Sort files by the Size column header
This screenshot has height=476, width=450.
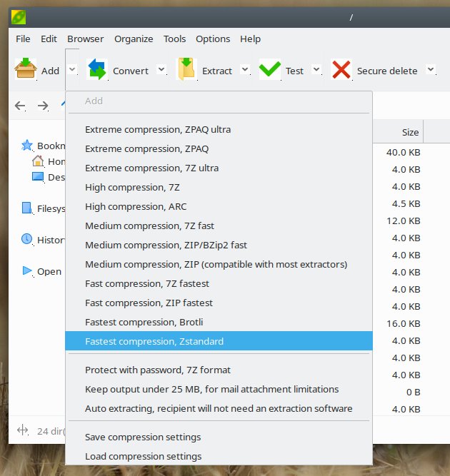[409, 132]
